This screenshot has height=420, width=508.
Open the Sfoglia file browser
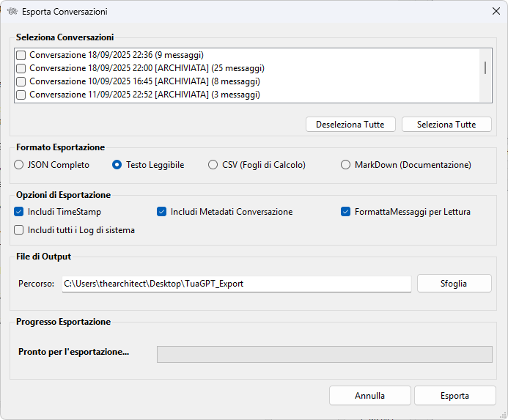454,284
